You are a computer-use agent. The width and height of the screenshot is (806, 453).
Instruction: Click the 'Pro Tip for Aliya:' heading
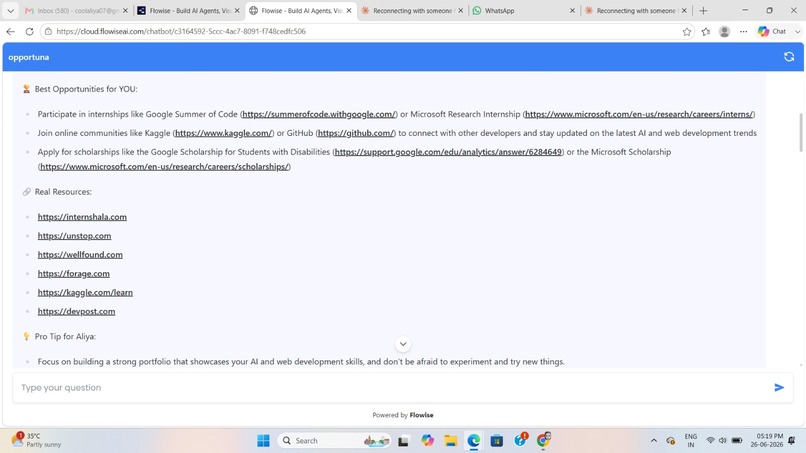tap(65, 336)
